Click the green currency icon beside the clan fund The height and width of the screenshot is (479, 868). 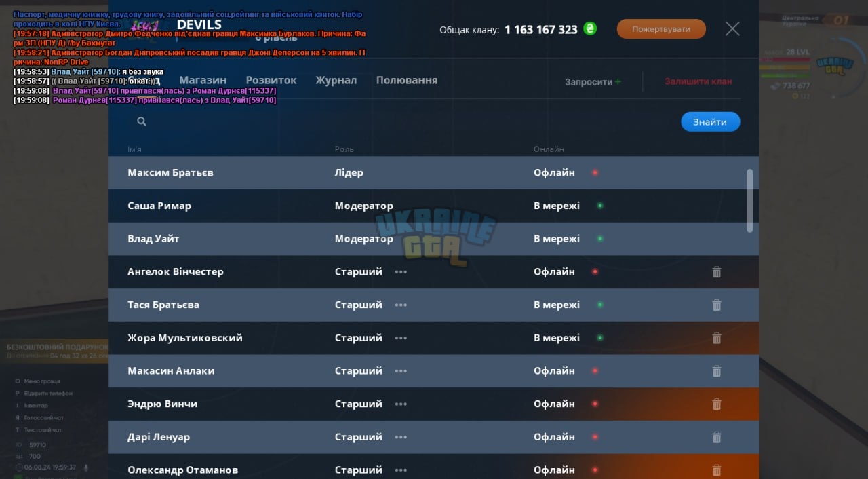click(590, 28)
